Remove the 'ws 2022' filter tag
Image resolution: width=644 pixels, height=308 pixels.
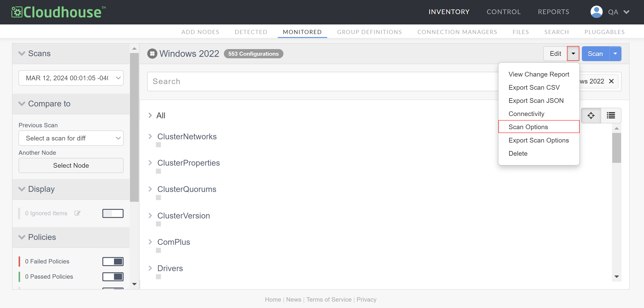pyautogui.click(x=611, y=81)
